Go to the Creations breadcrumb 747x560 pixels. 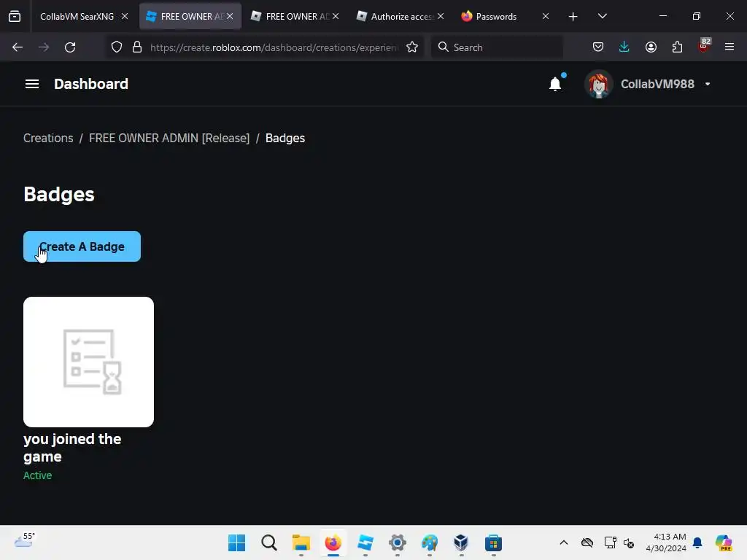[x=48, y=138]
